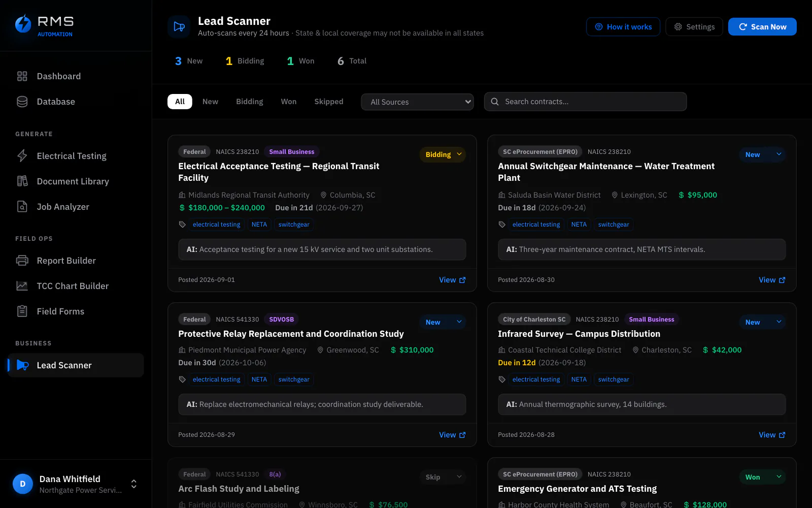Open New status dropdown on Protective Relay card
The image size is (812, 508).
[443, 322]
